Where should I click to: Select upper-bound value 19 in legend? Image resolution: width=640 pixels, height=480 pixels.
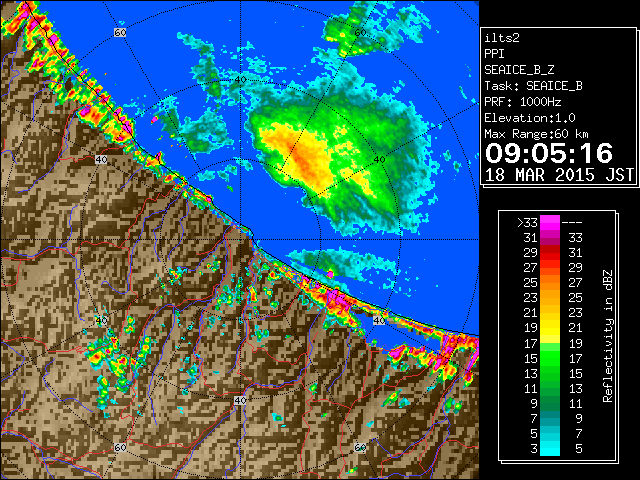point(575,343)
